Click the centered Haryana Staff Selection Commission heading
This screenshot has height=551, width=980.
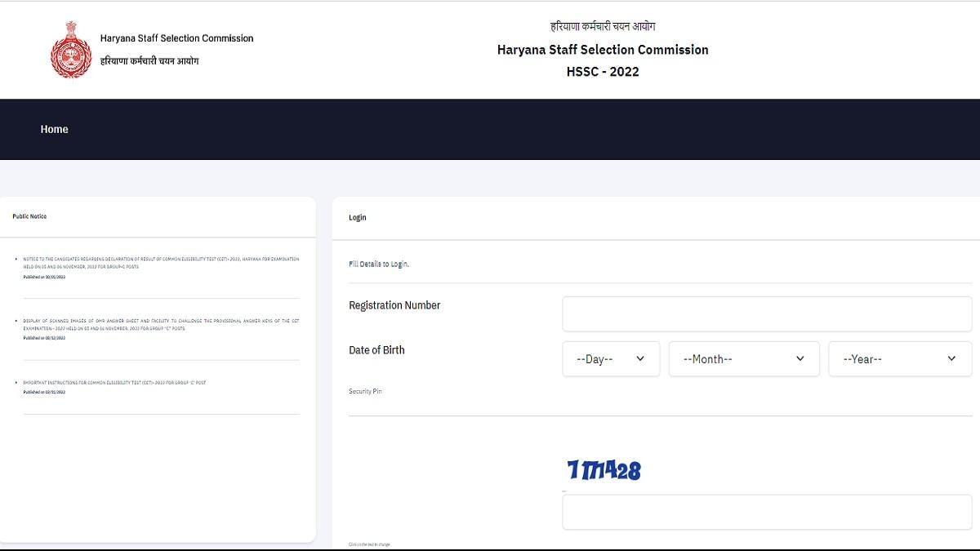pyautogui.click(x=603, y=50)
